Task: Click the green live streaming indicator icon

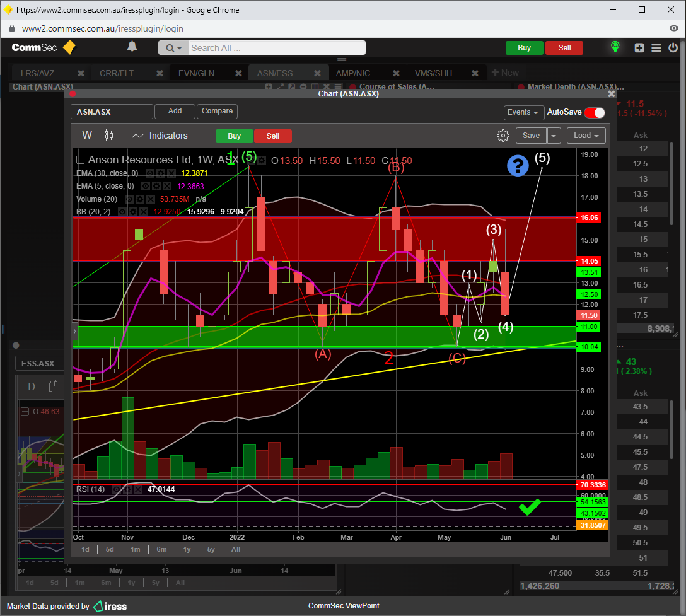Action: [x=615, y=47]
